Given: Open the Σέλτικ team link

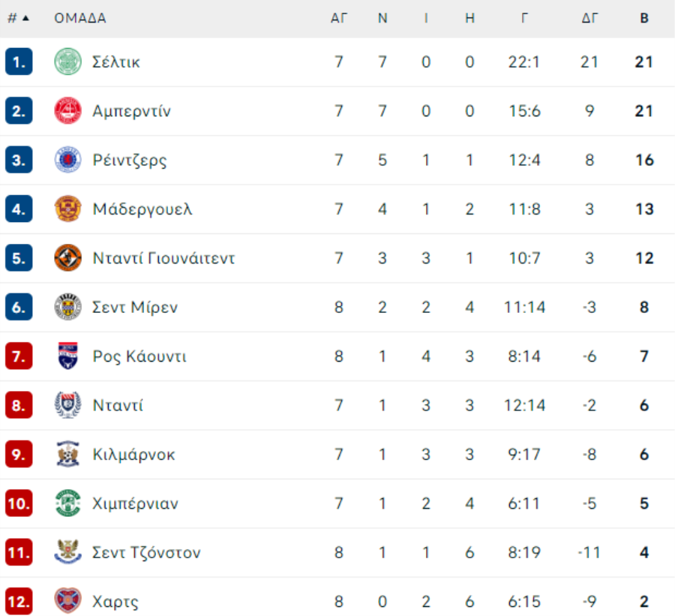Looking at the screenshot, I should [x=116, y=62].
